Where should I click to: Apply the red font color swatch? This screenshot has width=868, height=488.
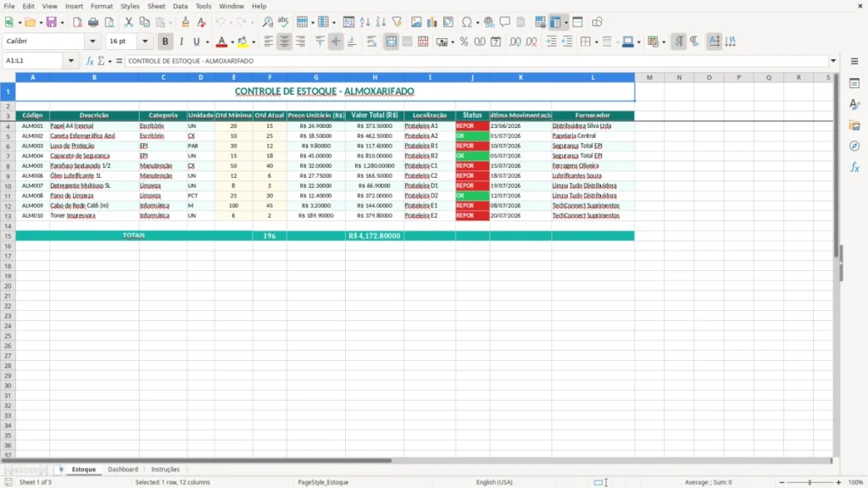221,42
